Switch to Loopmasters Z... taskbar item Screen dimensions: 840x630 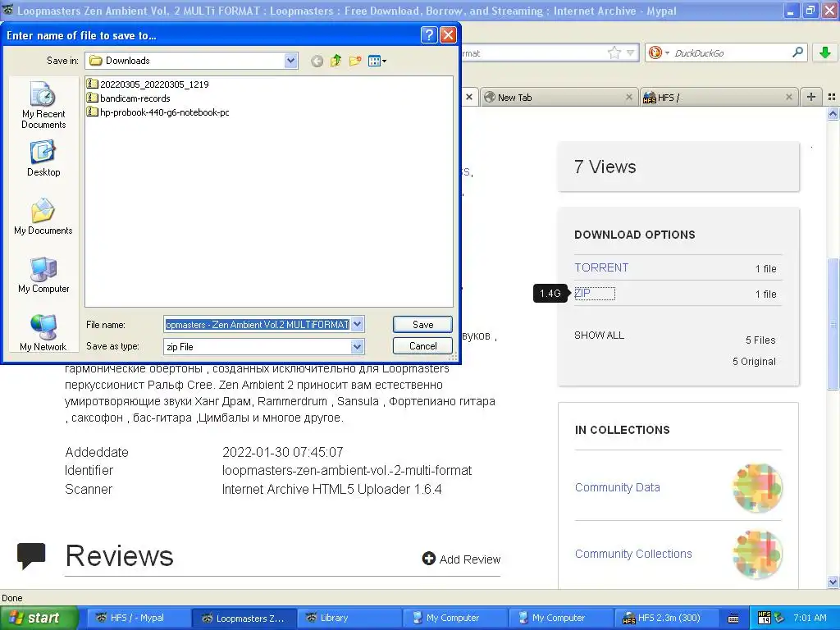[x=244, y=618]
